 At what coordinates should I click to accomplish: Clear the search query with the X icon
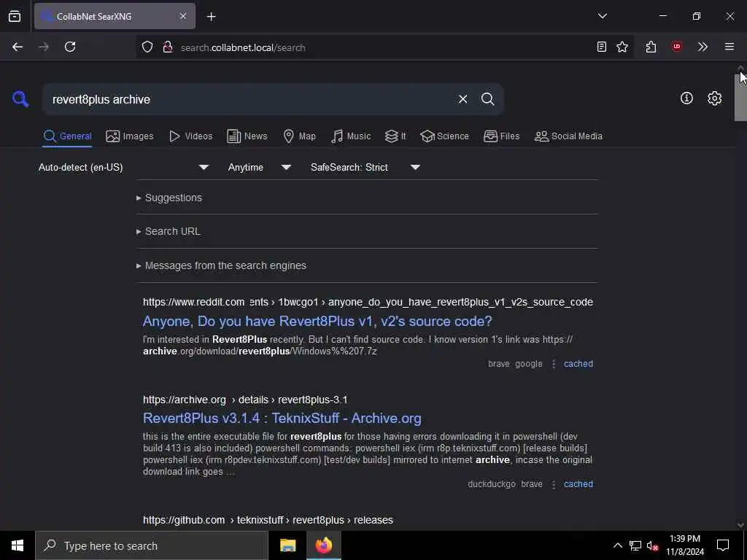pyautogui.click(x=462, y=99)
